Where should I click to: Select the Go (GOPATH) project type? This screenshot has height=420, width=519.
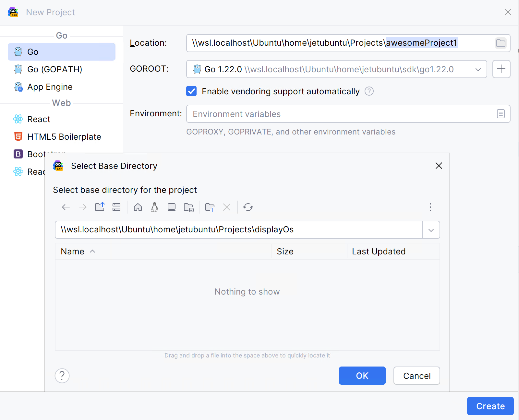tap(54, 69)
